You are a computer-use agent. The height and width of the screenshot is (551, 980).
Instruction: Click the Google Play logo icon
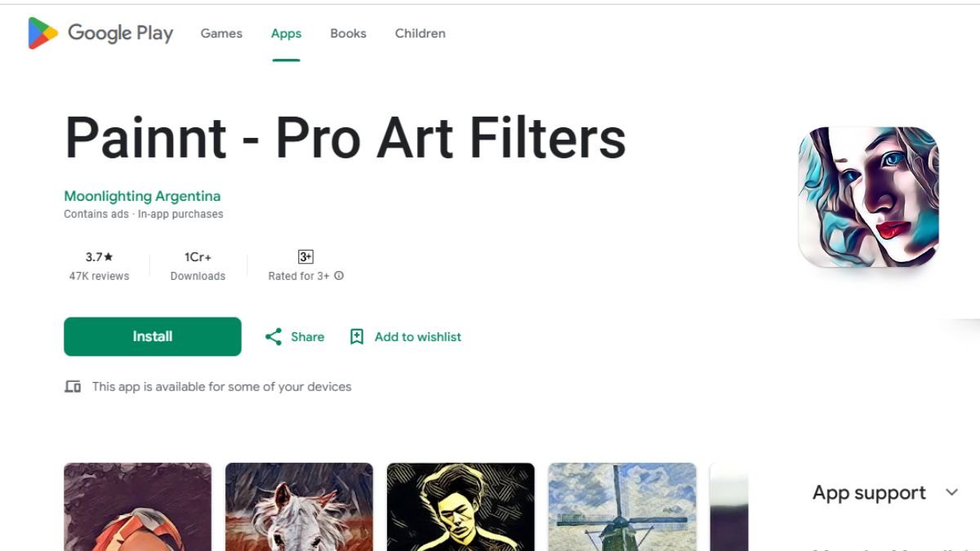coord(42,33)
